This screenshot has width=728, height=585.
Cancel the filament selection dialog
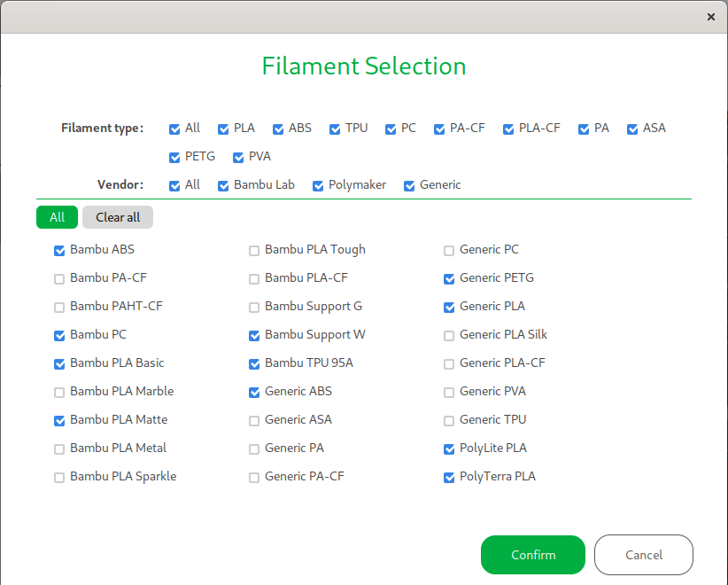644,555
